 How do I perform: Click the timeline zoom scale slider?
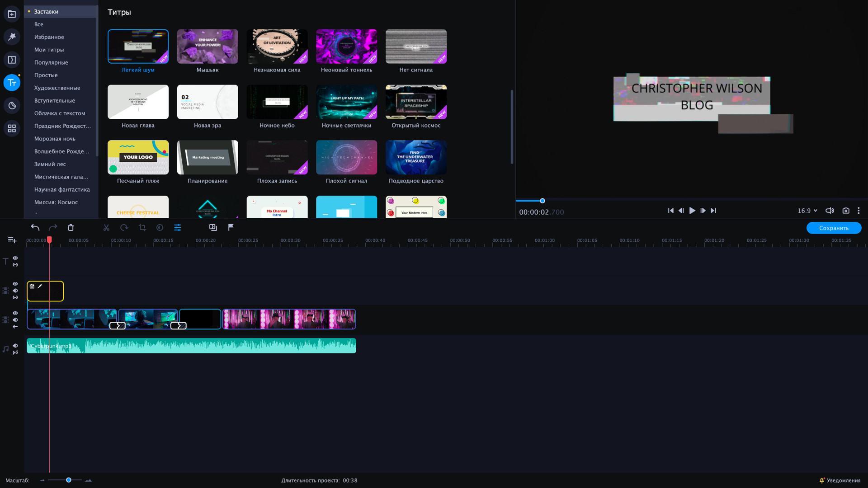(x=69, y=480)
